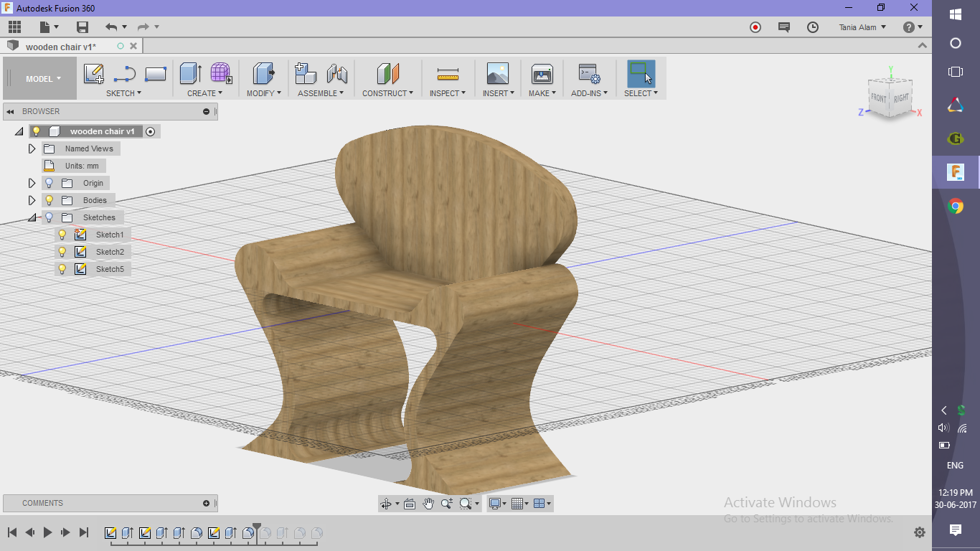Click the Look At icon in navigation bar
980x551 pixels.
point(410,504)
